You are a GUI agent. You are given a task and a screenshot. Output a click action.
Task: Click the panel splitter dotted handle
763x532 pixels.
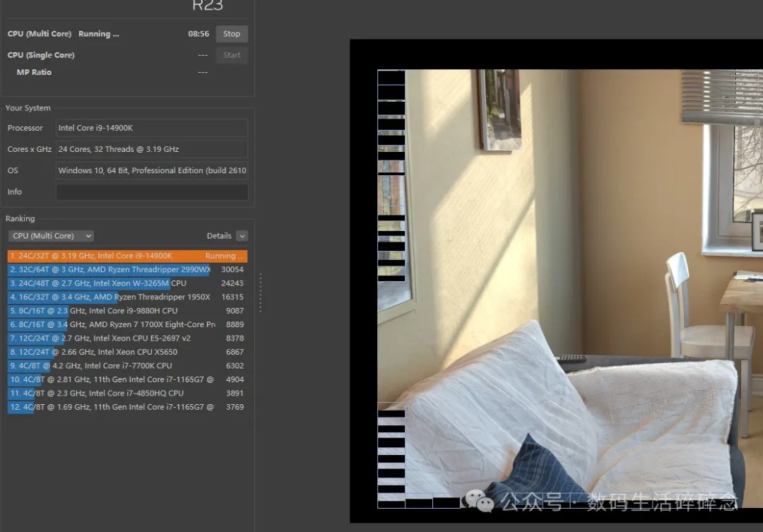[261, 292]
